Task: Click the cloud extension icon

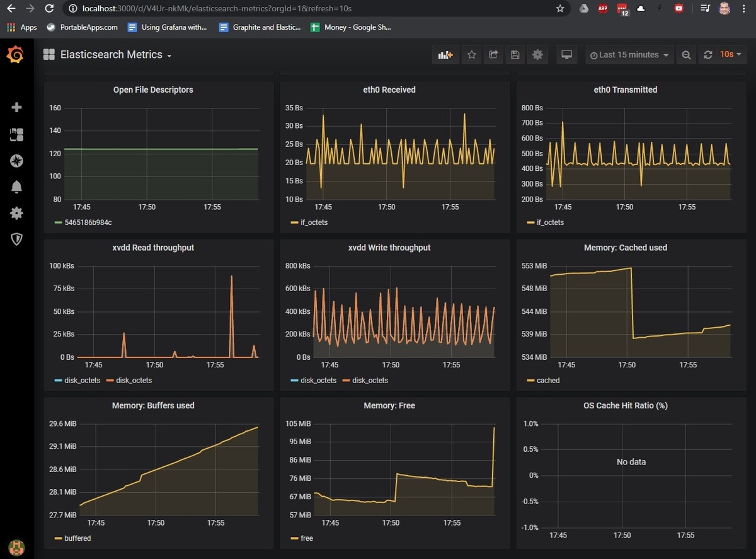Action: (x=641, y=9)
